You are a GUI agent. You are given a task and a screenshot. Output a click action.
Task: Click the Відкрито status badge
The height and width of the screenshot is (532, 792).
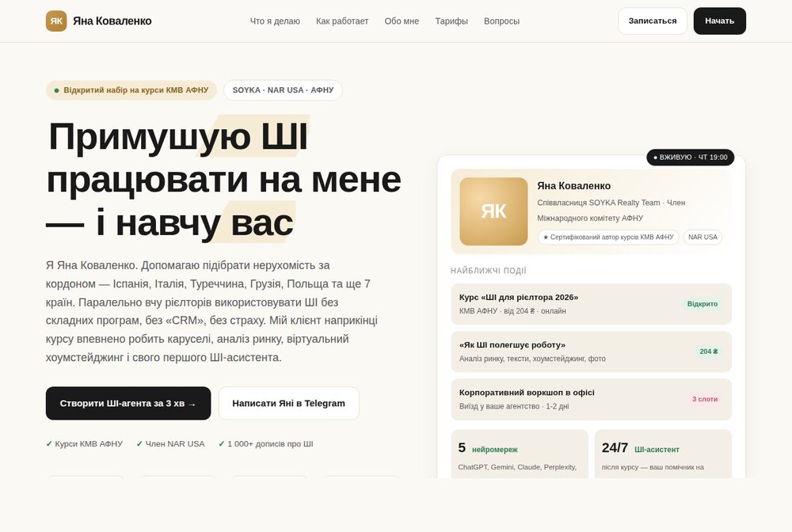[x=702, y=304]
